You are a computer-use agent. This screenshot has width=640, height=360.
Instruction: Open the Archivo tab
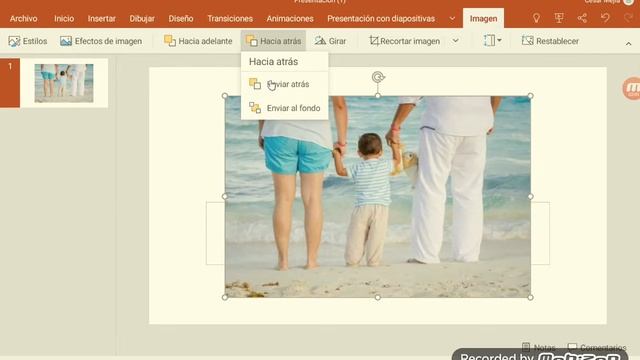point(23,18)
